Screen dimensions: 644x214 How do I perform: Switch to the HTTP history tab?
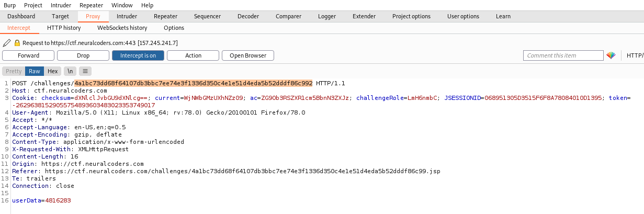tap(64, 28)
